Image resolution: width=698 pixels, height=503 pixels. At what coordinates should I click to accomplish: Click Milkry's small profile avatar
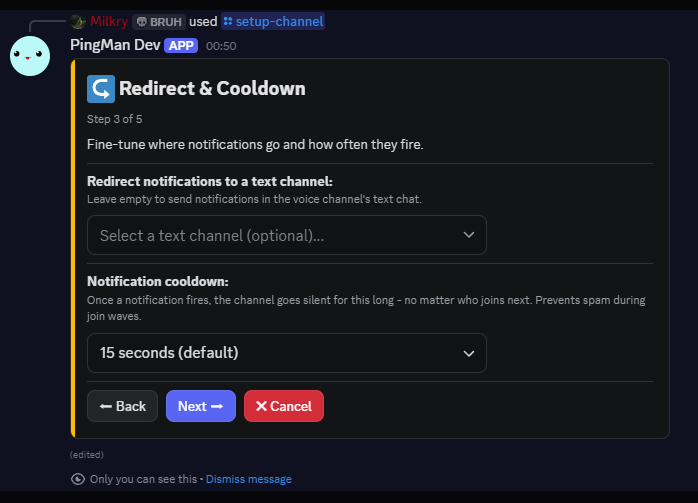[78, 21]
